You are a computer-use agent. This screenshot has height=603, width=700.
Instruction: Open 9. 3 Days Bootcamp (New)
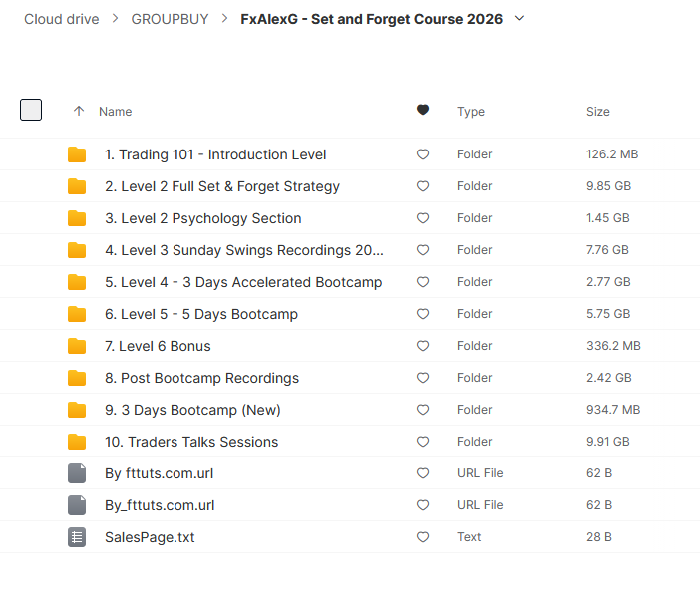coord(192,410)
